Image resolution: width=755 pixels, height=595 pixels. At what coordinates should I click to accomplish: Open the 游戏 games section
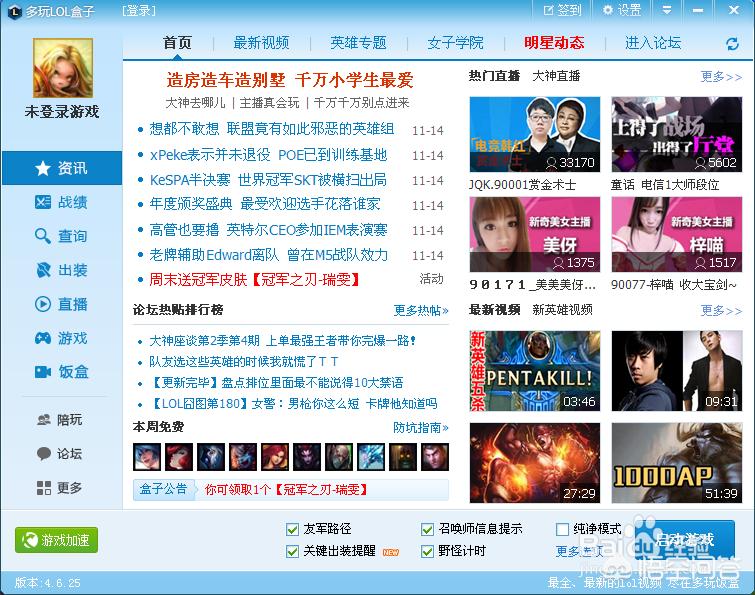pos(62,338)
